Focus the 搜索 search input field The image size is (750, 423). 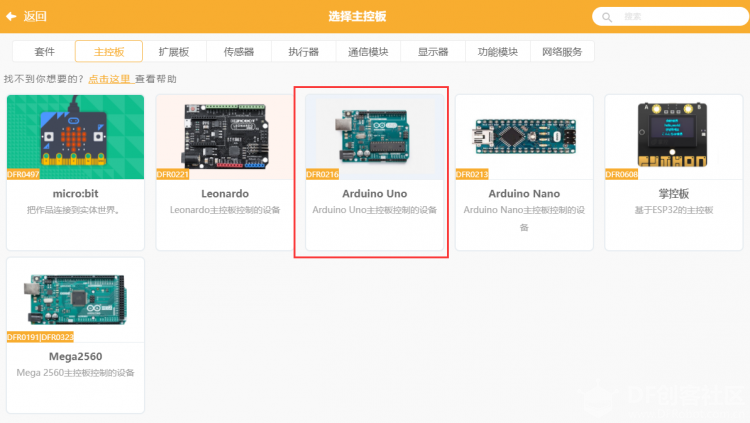pyautogui.click(x=671, y=17)
